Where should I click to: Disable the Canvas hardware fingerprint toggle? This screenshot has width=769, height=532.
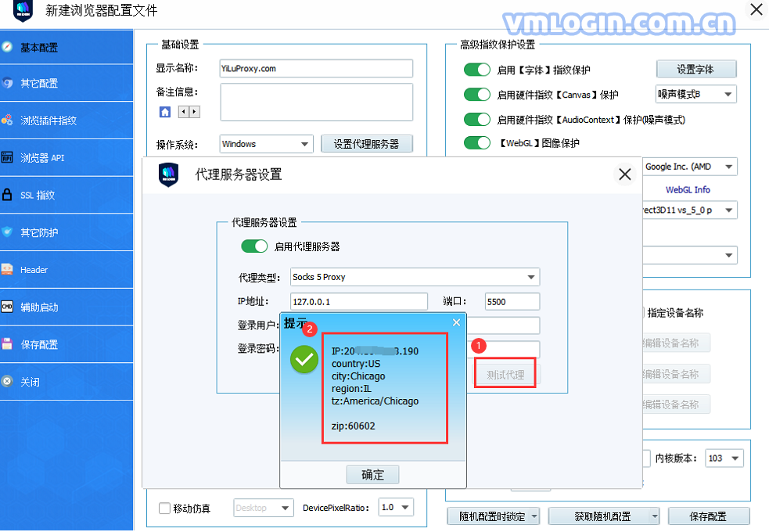[x=476, y=94]
